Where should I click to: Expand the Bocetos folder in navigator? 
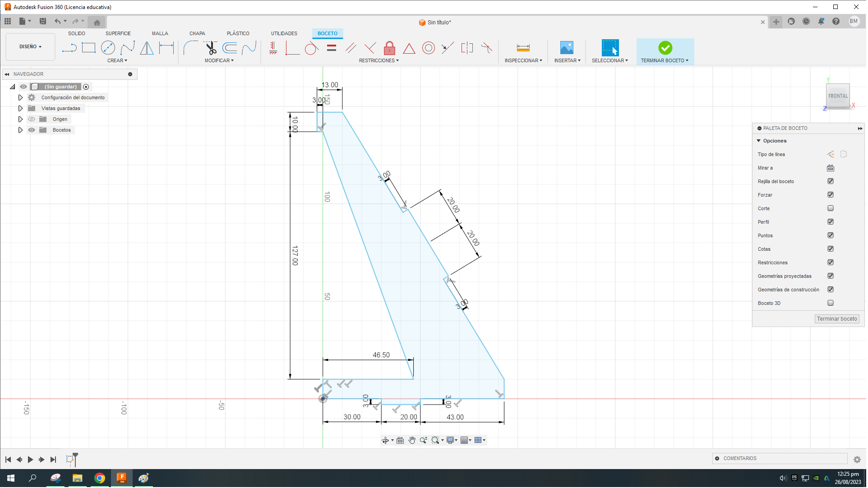(x=20, y=129)
